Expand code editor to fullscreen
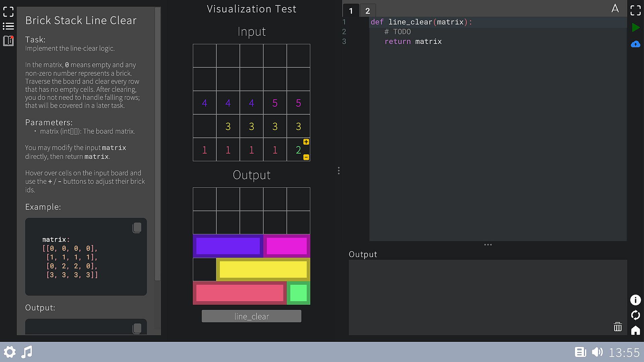 tap(636, 10)
